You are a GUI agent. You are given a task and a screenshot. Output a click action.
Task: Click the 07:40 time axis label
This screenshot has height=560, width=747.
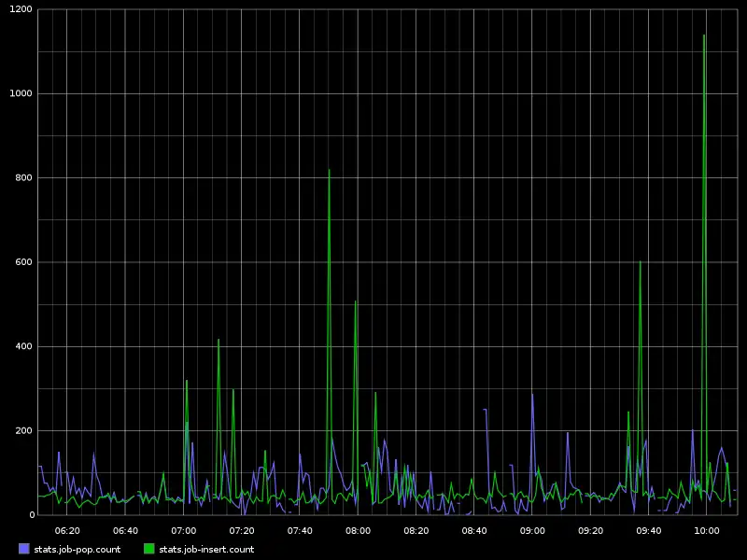coord(300,530)
